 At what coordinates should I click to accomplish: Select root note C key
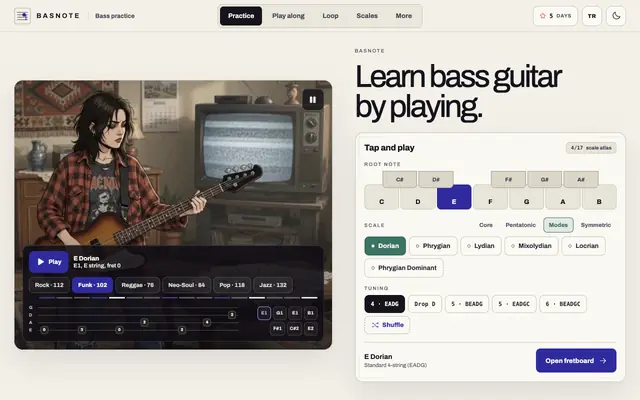point(381,197)
